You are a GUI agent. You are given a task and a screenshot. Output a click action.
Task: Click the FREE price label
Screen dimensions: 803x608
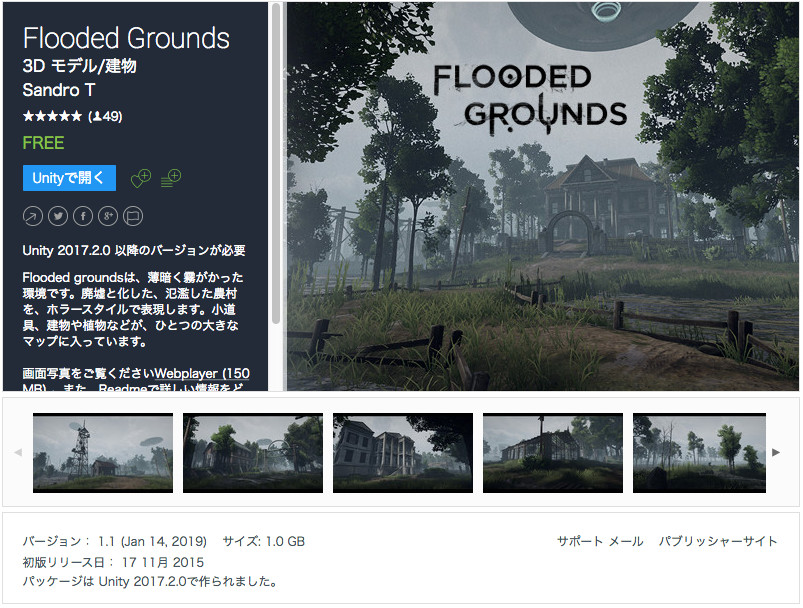[44, 143]
